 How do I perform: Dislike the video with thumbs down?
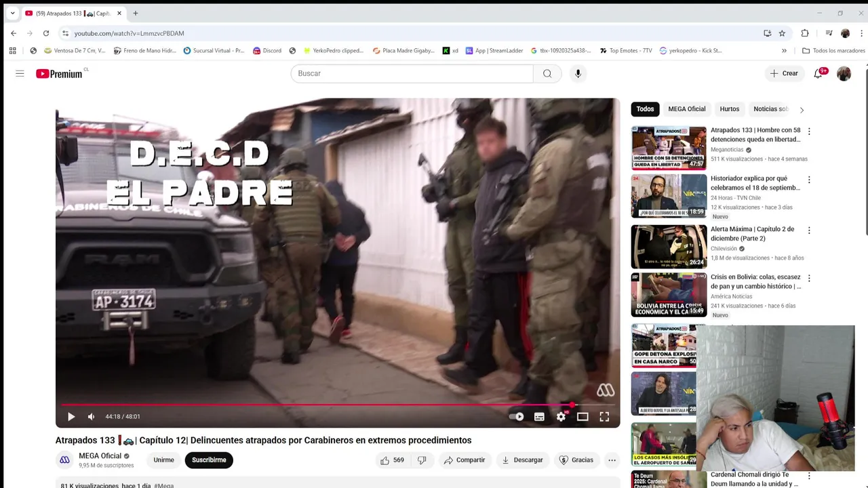422,460
